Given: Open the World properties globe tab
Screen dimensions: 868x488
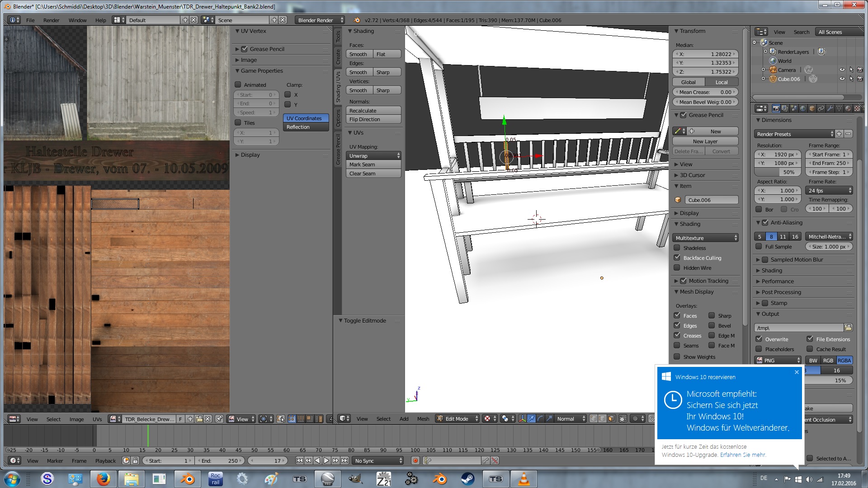Looking at the screenshot, I should click(803, 108).
